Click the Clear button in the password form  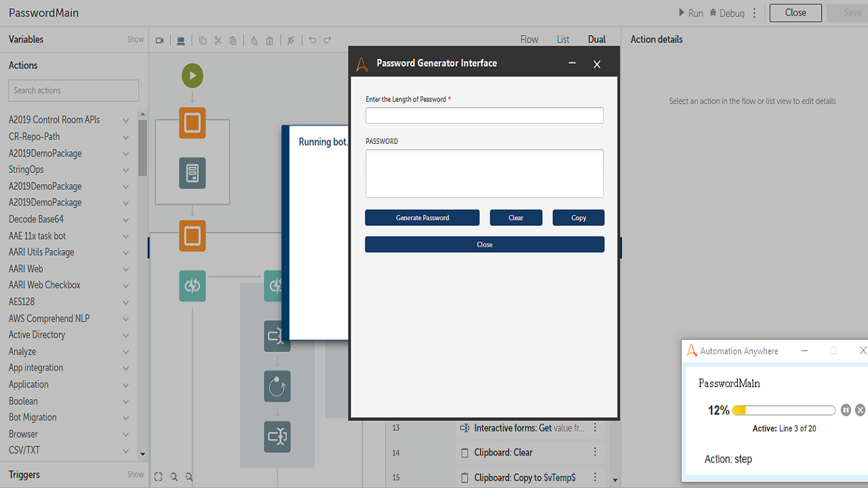tap(516, 218)
